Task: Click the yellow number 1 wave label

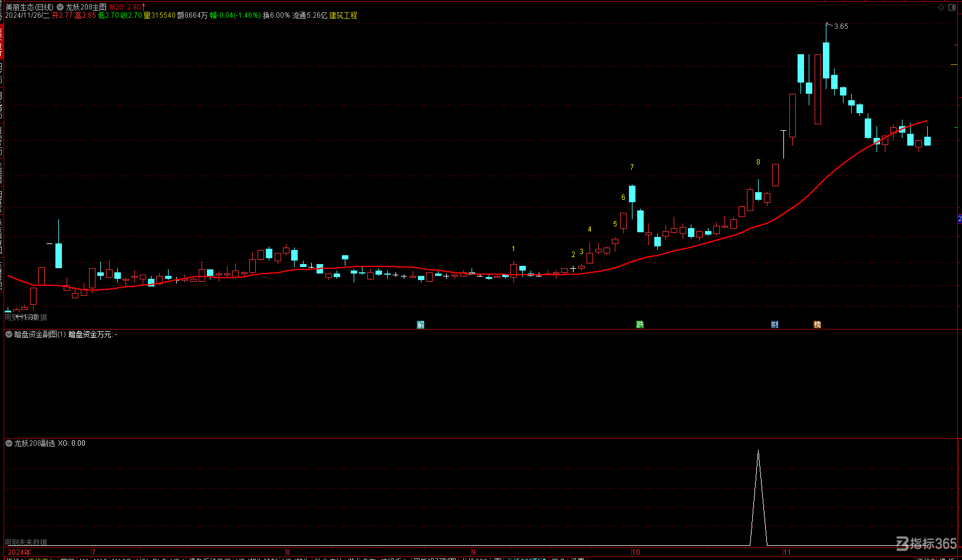Action: tap(513, 249)
